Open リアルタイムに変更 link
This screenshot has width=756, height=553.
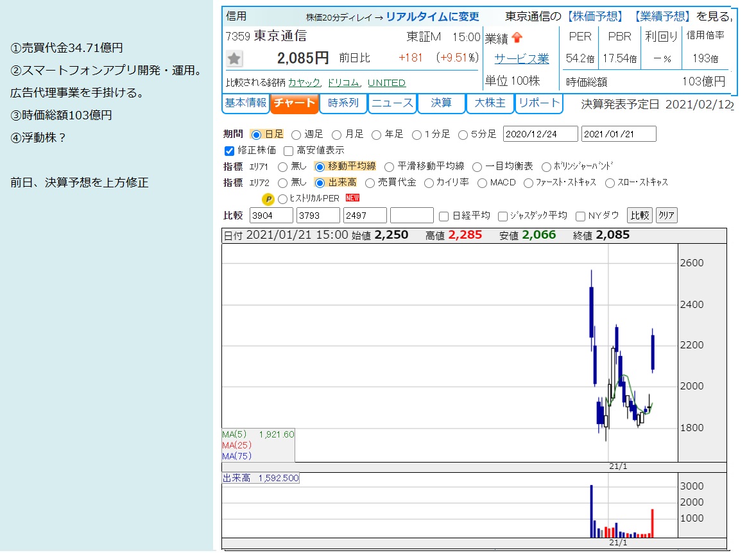tap(433, 17)
